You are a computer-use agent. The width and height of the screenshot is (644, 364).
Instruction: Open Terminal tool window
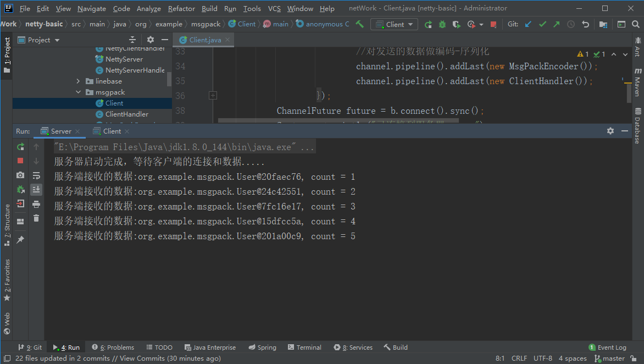(304, 348)
